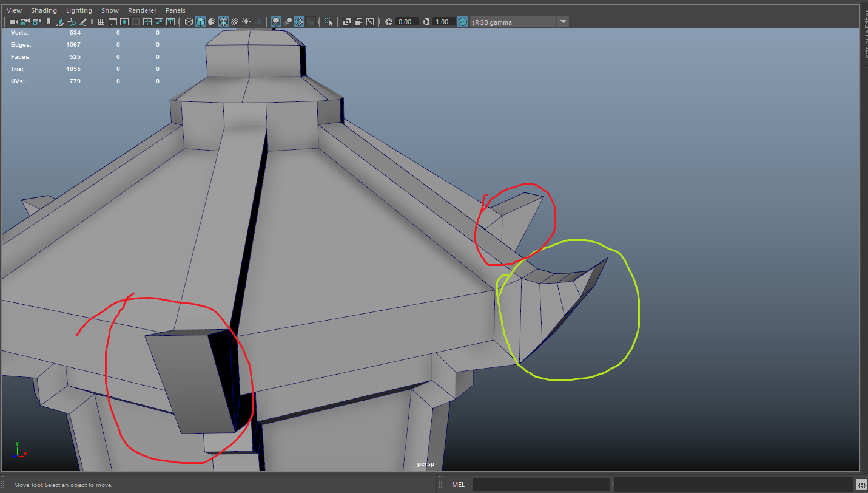
Task: Open the Panels menu
Action: click(175, 10)
